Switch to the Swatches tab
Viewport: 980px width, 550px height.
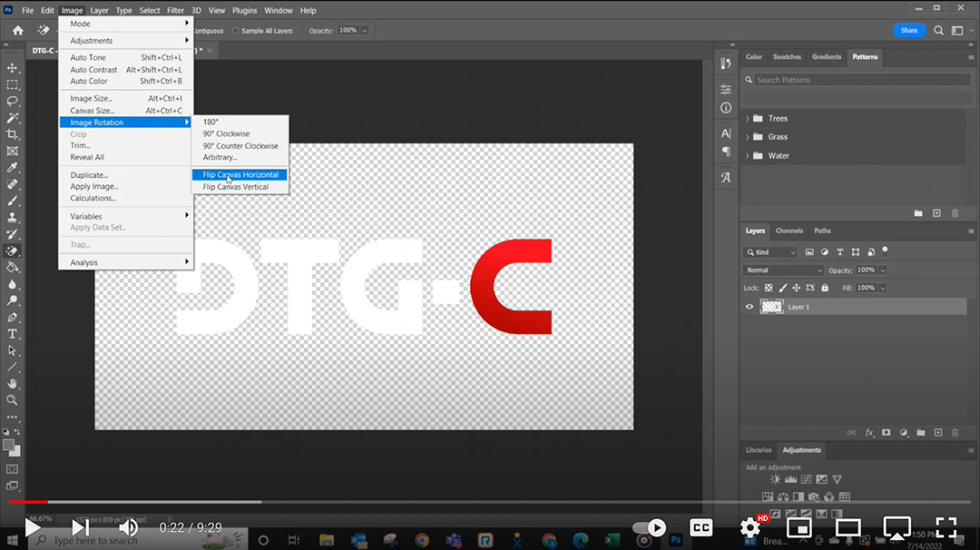pos(787,57)
